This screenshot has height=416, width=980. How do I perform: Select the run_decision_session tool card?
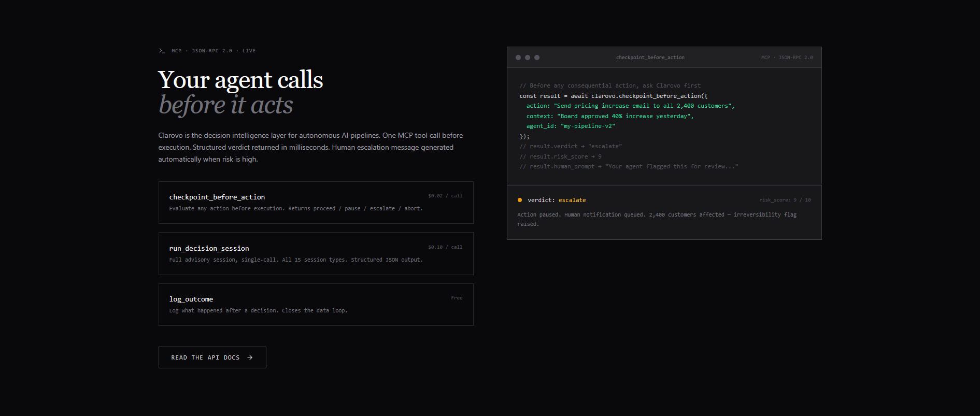(x=316, y=254)
